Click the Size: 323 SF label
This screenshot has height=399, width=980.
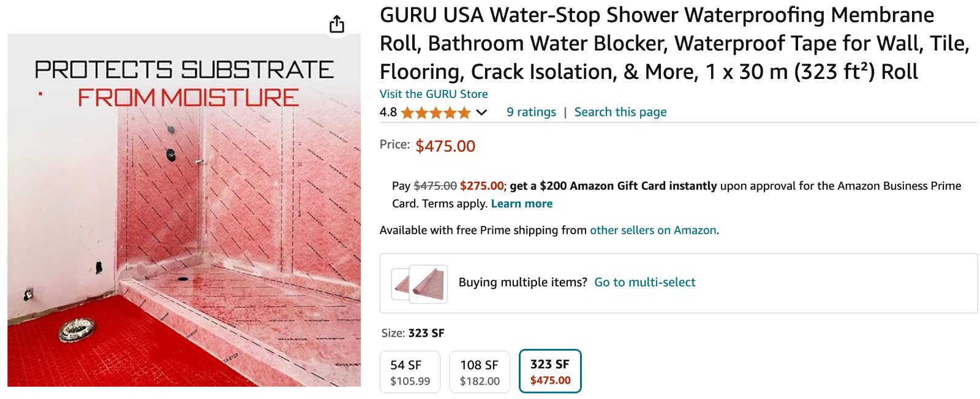coord(413,333)
